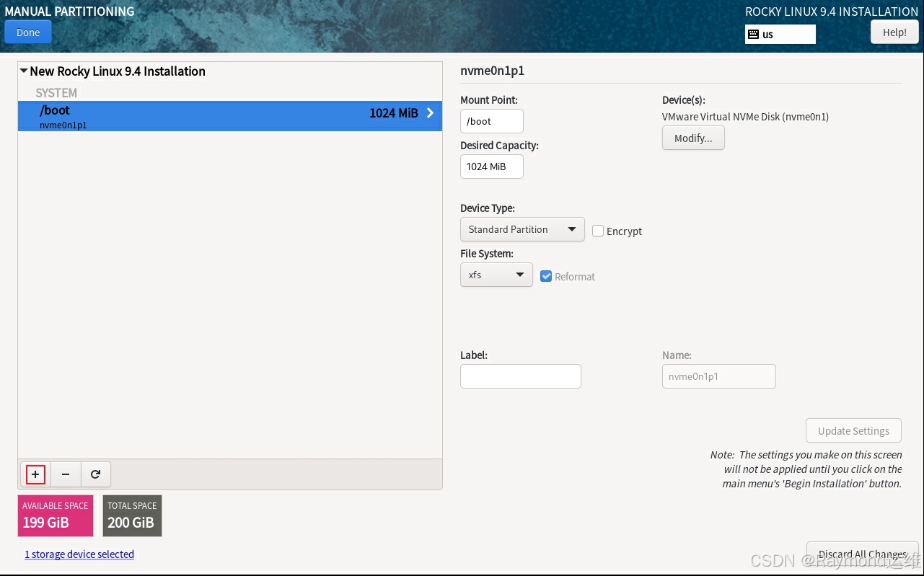This screenshot has width=924, height=576.
Task: Click the TOTAL SPACE 200 GiB box
Action: point(132,515)
